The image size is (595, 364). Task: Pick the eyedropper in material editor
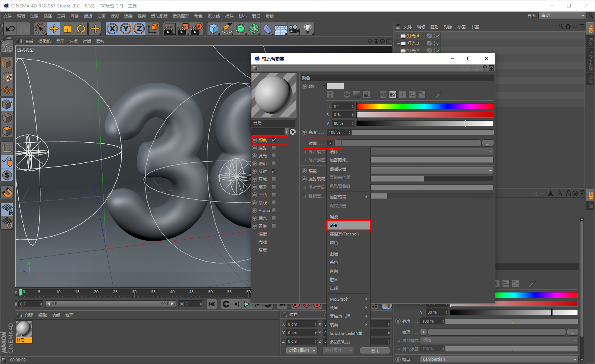pyautogui.click(x=438, y=95)
